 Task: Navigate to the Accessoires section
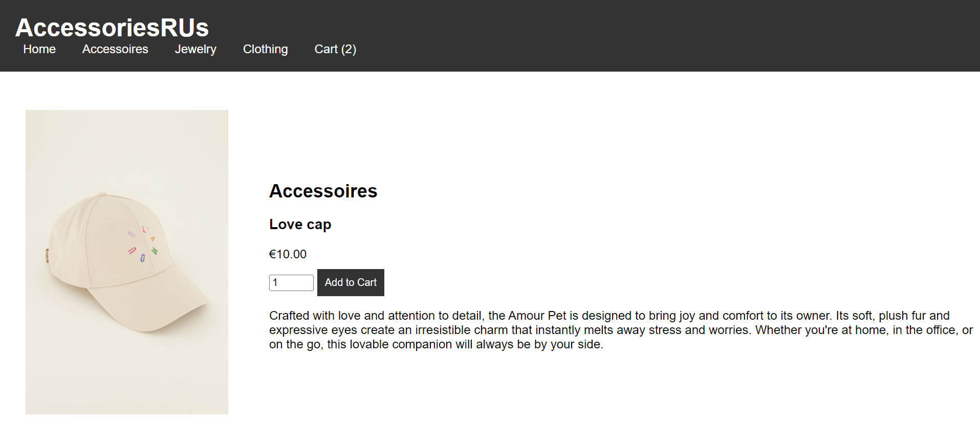pyautogui.click(x=115, y=49)
